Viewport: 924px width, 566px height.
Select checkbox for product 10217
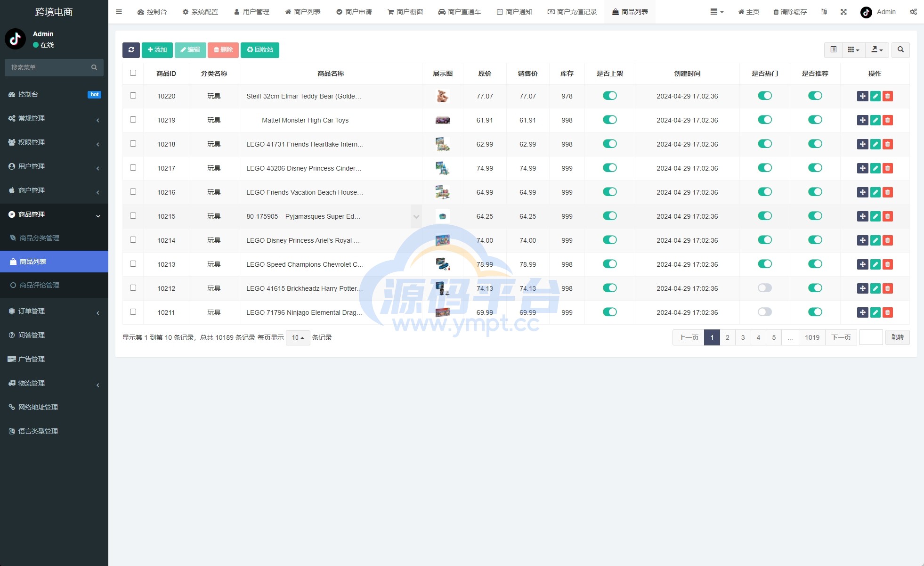(133, 168)
